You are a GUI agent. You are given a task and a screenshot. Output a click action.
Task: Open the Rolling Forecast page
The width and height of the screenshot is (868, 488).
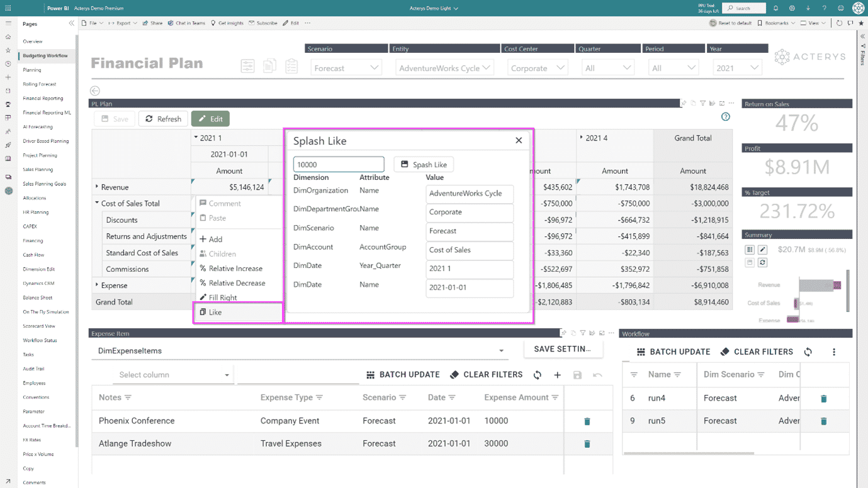[40, 84]
